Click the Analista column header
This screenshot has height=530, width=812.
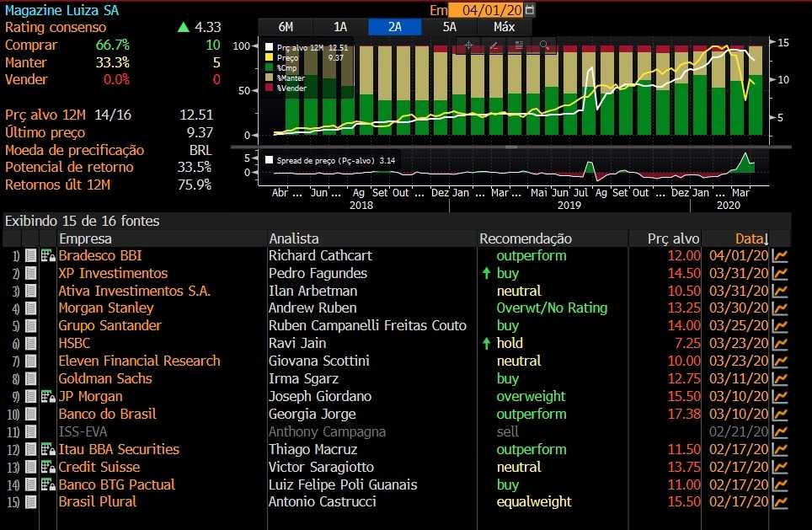click(294, 238)
